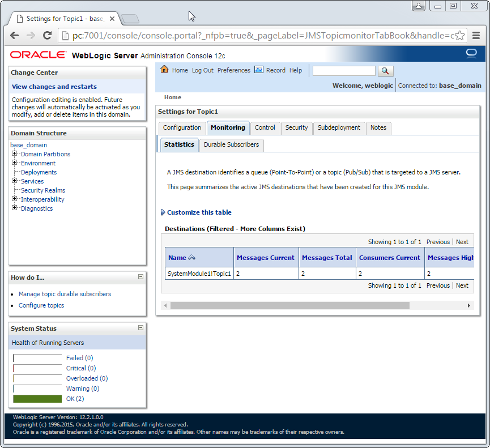Expand the Environment tree node
The width and height of the screenshot is (490, 448).
tap(14, 163)
